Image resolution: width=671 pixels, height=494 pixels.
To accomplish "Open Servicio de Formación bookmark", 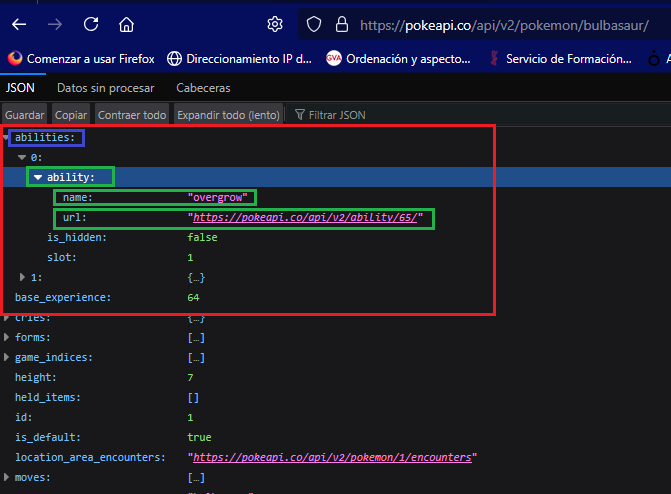I will tap(560, 59).
